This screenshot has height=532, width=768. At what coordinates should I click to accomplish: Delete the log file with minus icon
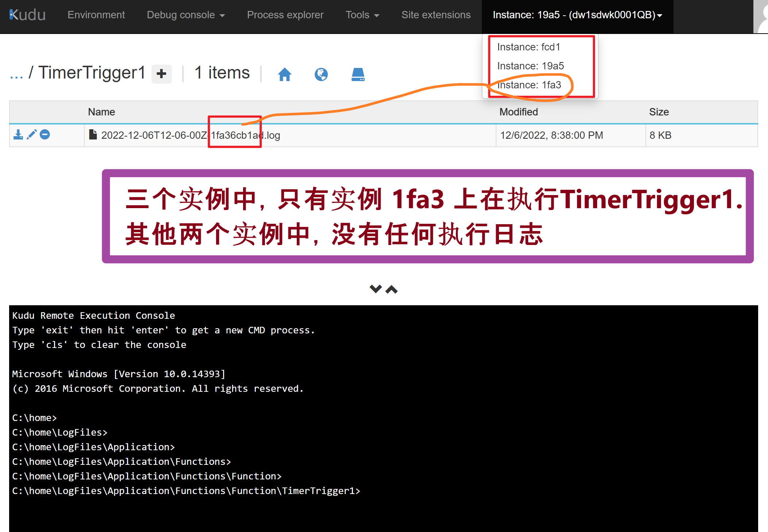coord(45,134)
